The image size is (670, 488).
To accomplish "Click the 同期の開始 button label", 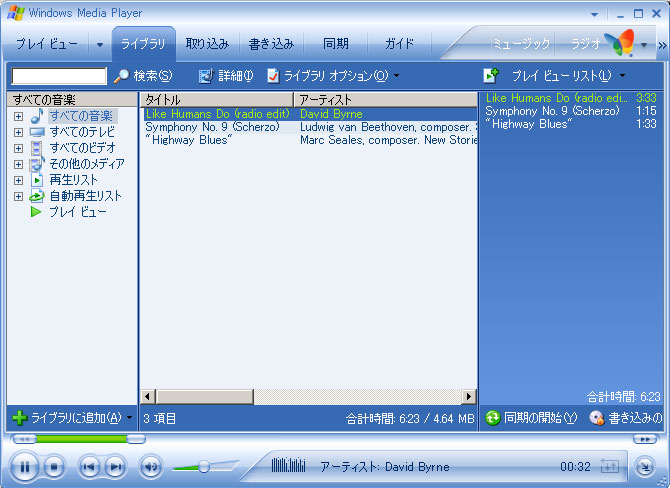I will (541, 418).
